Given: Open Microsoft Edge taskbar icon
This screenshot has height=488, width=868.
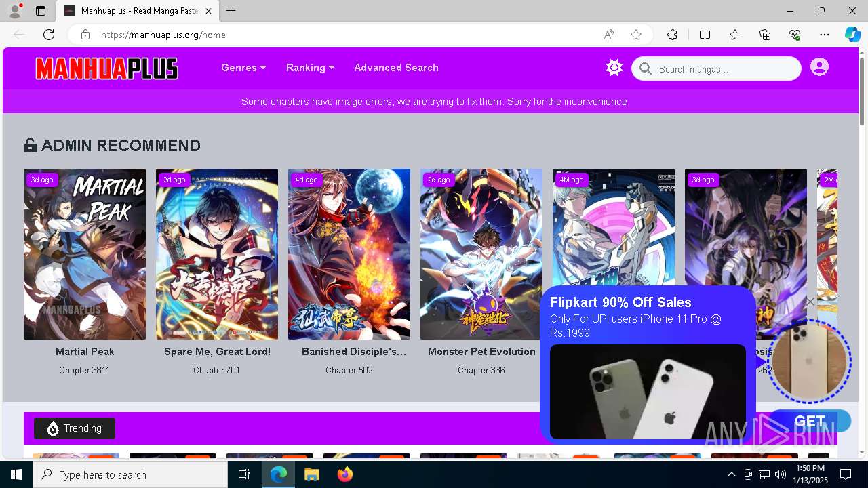Looking at the screenshot, I should point(279,474).
